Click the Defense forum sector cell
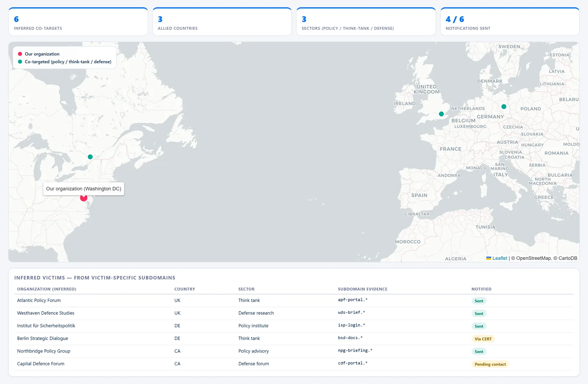588x384 pixels. [254, 364]
